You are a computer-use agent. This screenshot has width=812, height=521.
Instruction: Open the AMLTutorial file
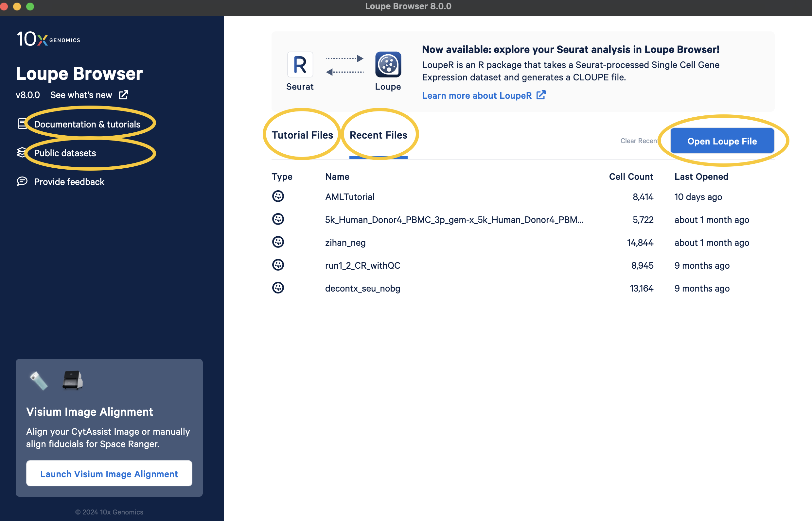tap(350, 197)
